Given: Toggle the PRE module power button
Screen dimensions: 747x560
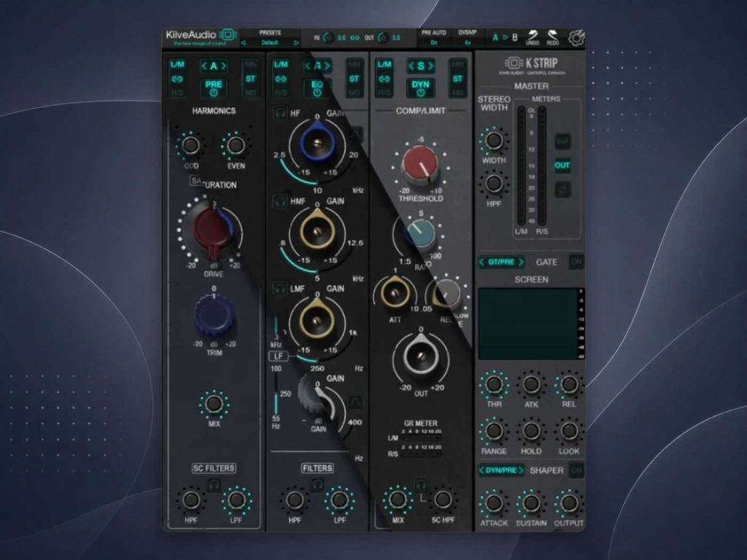Looking at the screenshot, I should pos(214,88).
